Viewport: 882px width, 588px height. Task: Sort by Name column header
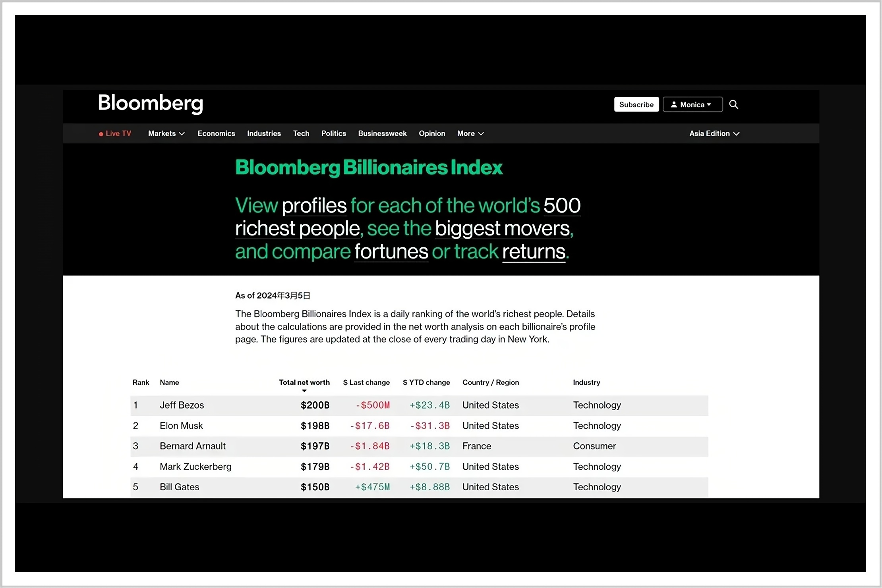coord(169,382)
